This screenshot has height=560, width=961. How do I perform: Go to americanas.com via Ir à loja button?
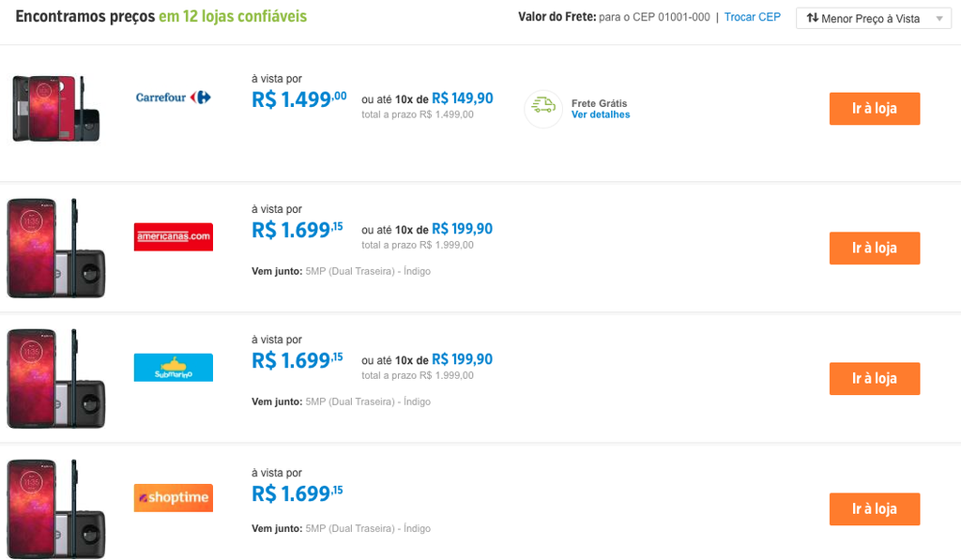pyautogui.click(x=875, y=249)
